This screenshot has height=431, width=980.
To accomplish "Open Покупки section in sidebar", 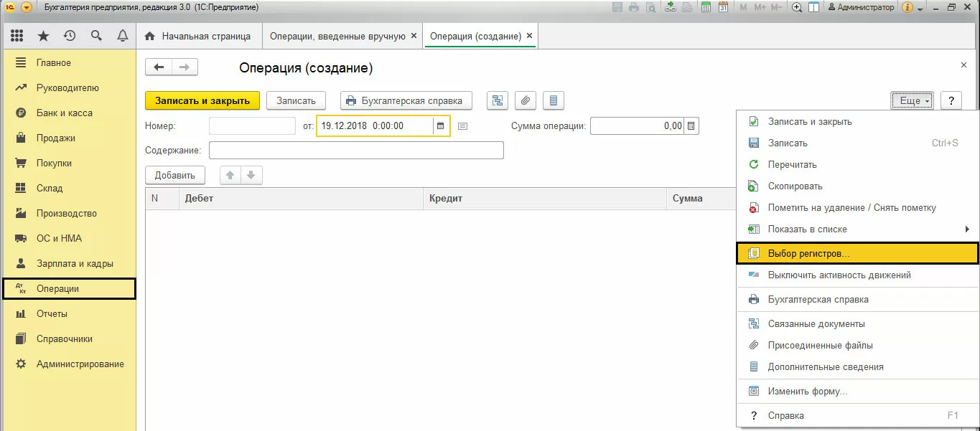I will [68, 164].
